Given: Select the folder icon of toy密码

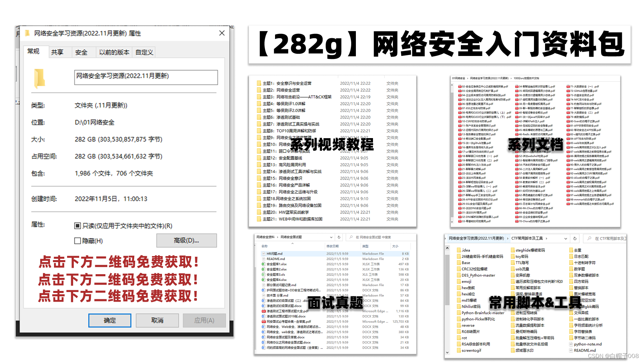Looking at the screenshot, I should click(x=513, y=256).
